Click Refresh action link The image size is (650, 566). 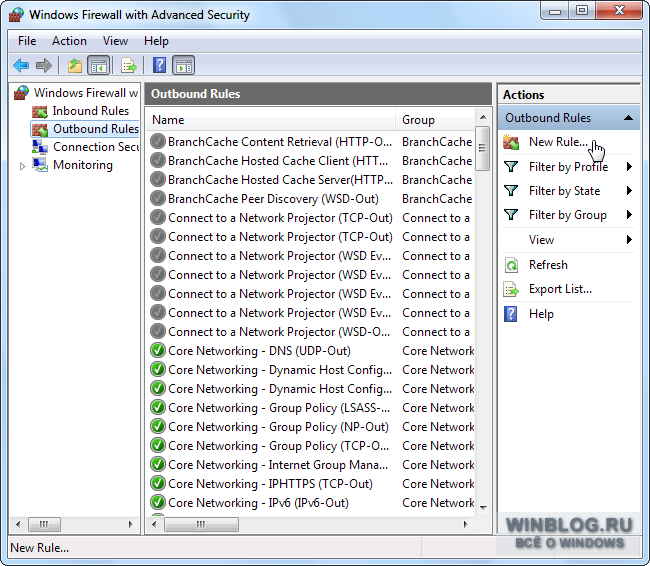(548, 265)
